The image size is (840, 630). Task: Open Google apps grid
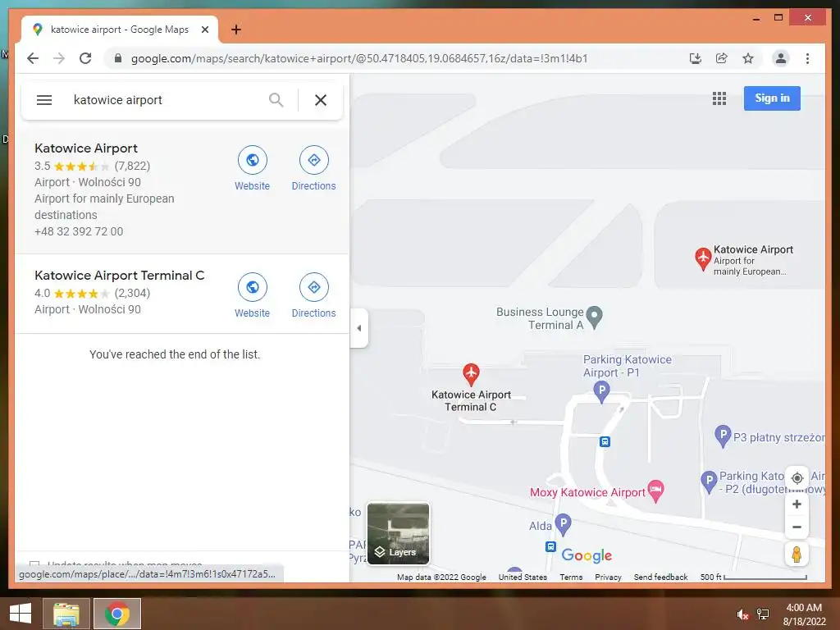tap(719, 98)
